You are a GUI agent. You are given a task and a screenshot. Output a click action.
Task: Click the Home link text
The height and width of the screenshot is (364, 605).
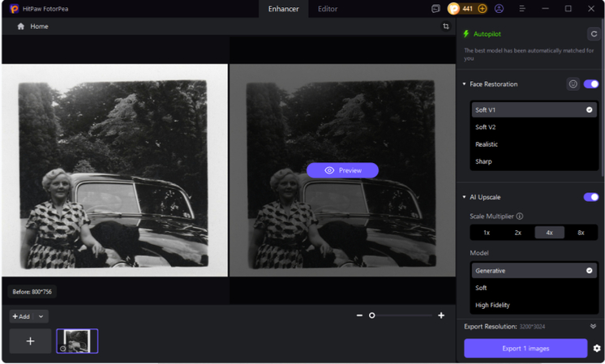pos(40,26)
